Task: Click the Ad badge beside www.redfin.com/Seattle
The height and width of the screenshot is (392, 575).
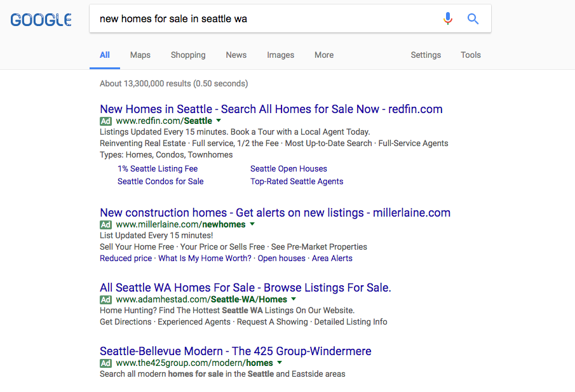Action: click(105, 121)
